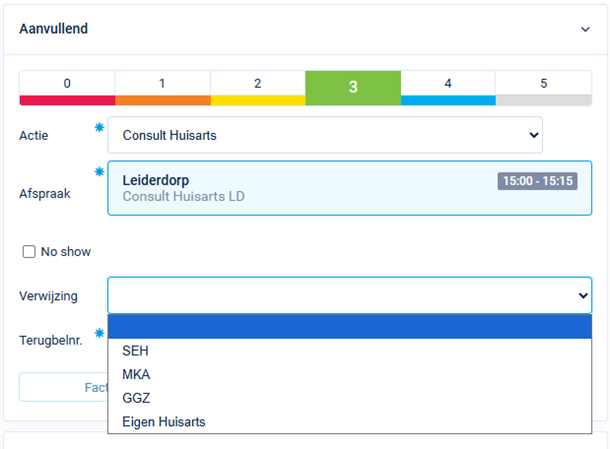Choose SEH from Verwijzing list
The width and height of the screenshot is (610, 449).
136,351
